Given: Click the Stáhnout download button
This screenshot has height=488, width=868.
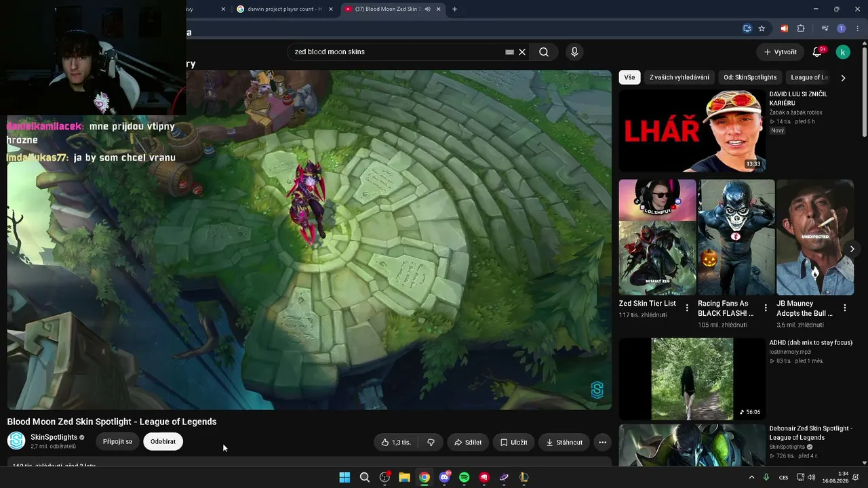Looking at the screenshot, I should click(x=564, y=443).
